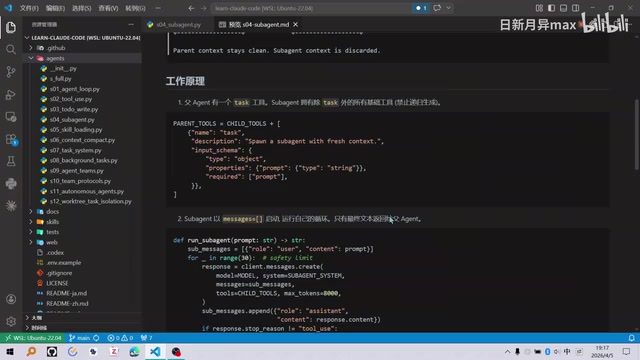Image resolution: width=640 pixels, height=360 pixels.
Task: Open Explorer panel more actions ellipsis
Action: click(x=131, y=24)
